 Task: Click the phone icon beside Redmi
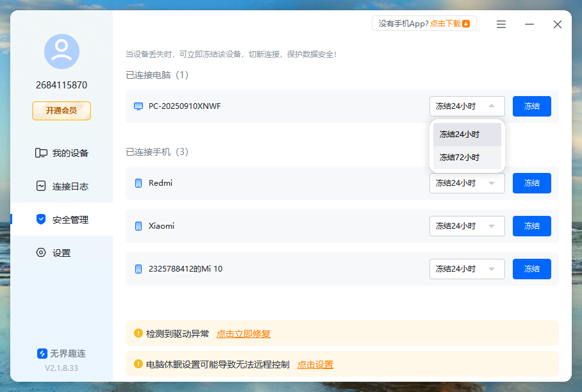tap(138, 183)
